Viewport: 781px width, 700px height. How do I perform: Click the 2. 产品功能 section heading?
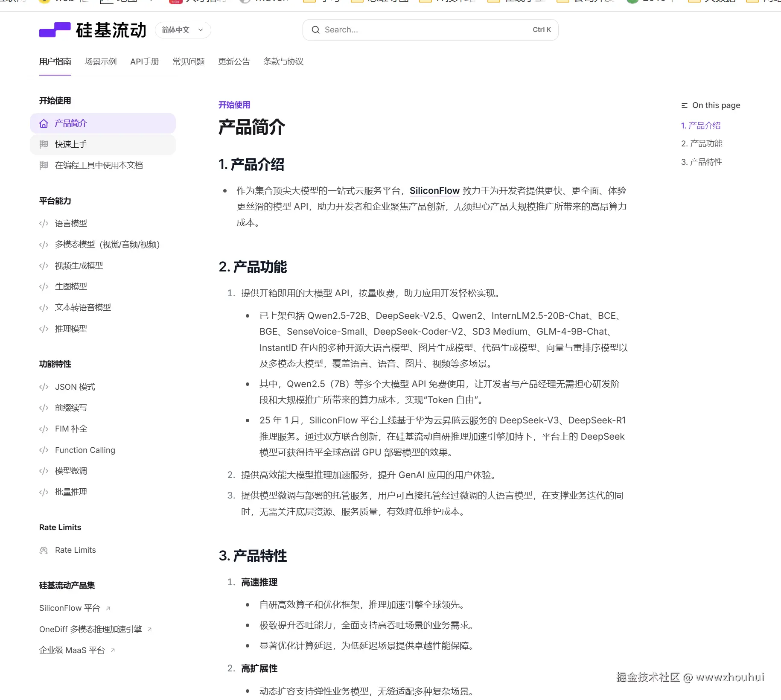click(253, 267)
